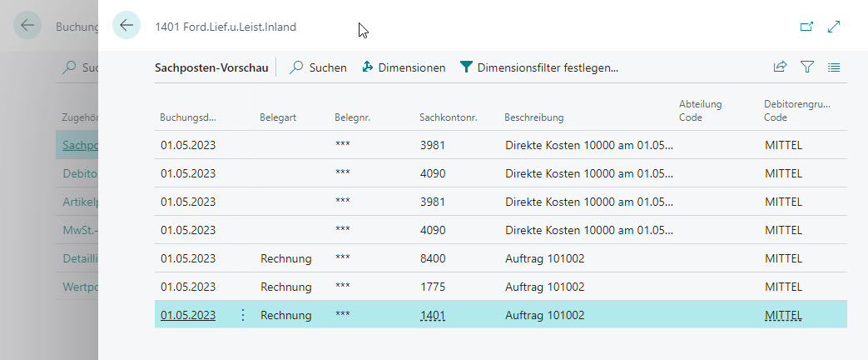Click MwSt. entry in background list
868x360 pixels.
(80, 230)
